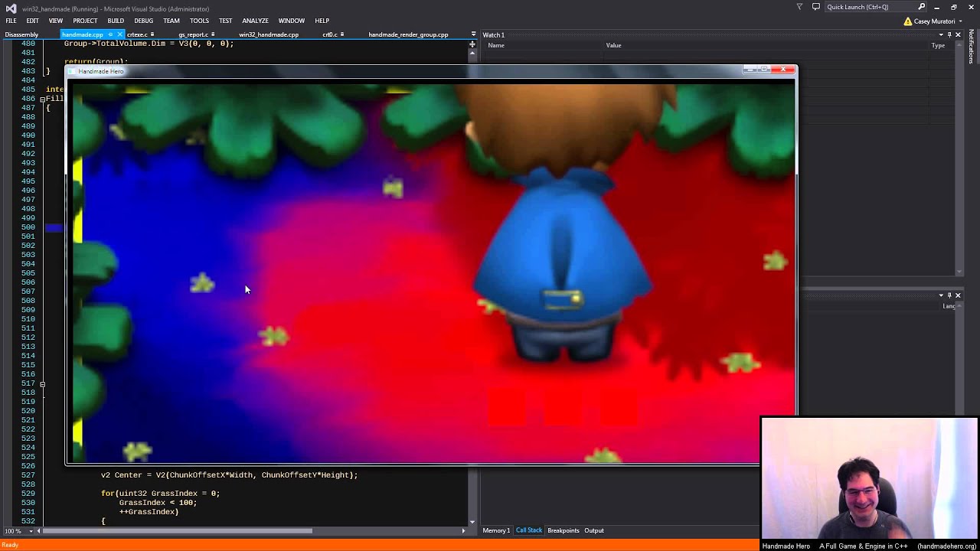Click the Value column header in Watch 1
Image resolution: width=980 pixels, height=551 pixels.
click(613, 45)
